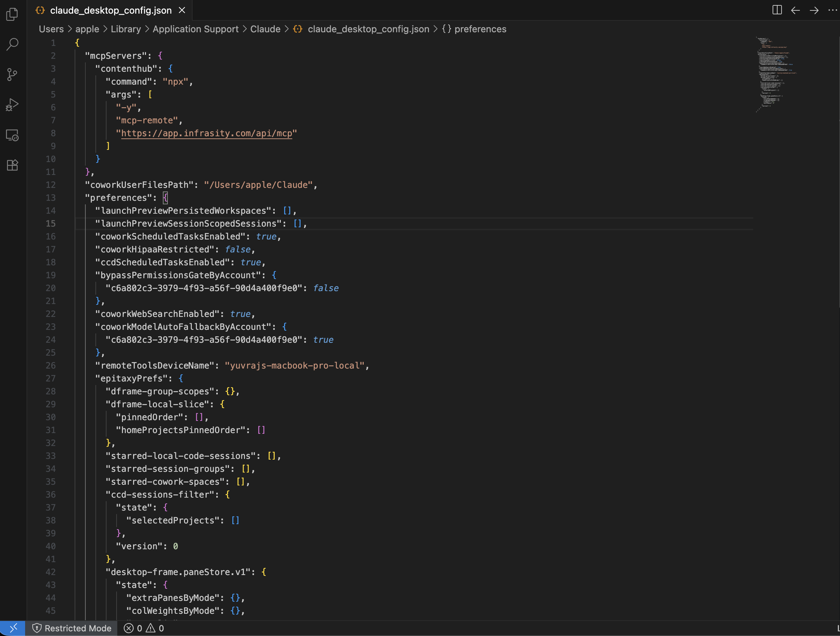Click line number 27 in the gutter
840x636 pixels.
point(51,378)
